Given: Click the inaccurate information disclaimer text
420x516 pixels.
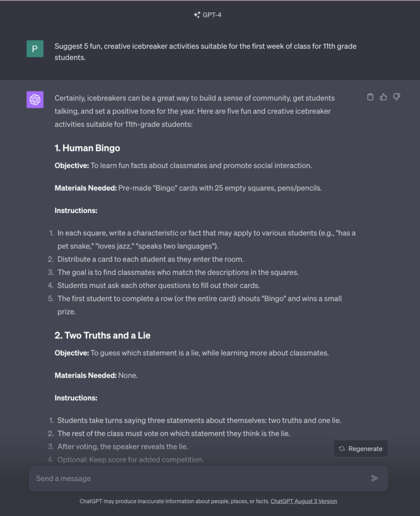Looking at the screenshot, I should pos(174,501).
